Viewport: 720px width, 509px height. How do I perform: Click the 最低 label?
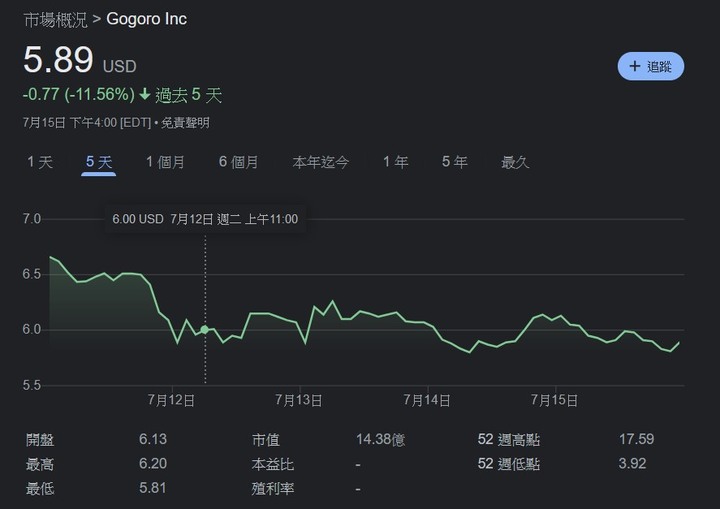click(40, 488)
